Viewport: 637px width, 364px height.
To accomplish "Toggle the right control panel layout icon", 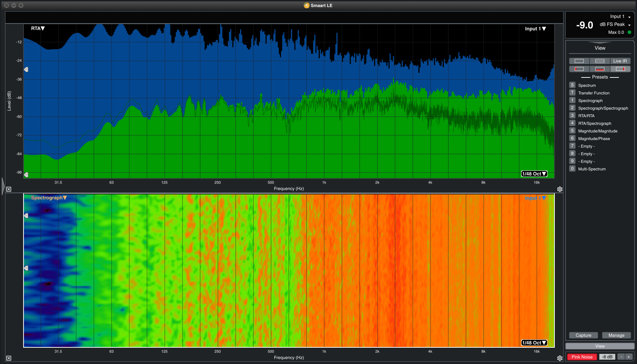I will tap(620, 69).
